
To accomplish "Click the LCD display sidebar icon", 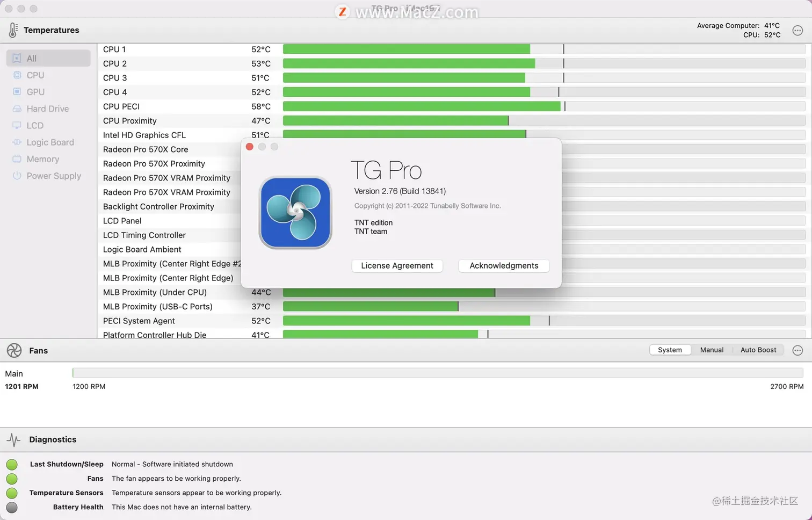I will click(x=17, y=125).
